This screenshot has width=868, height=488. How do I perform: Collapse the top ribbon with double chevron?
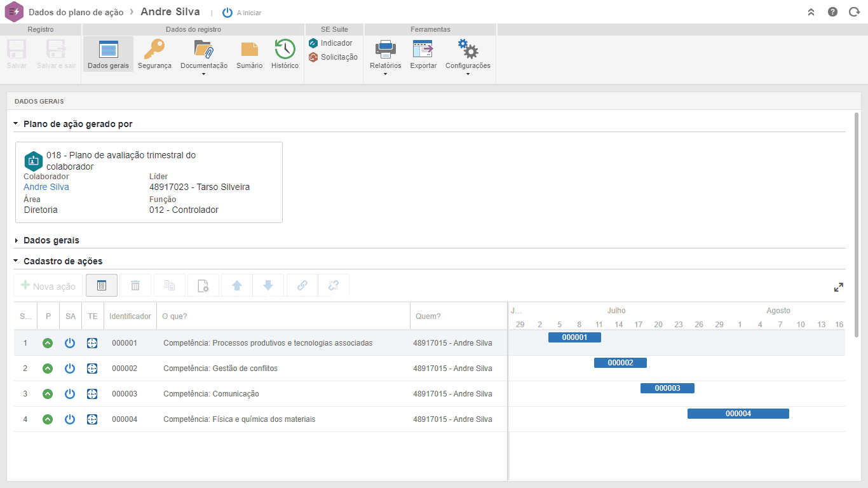[x=811, y=12]
